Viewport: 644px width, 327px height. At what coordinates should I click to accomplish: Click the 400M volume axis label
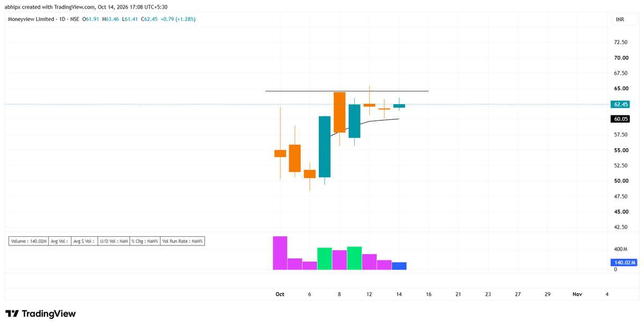tap(620, 250)
